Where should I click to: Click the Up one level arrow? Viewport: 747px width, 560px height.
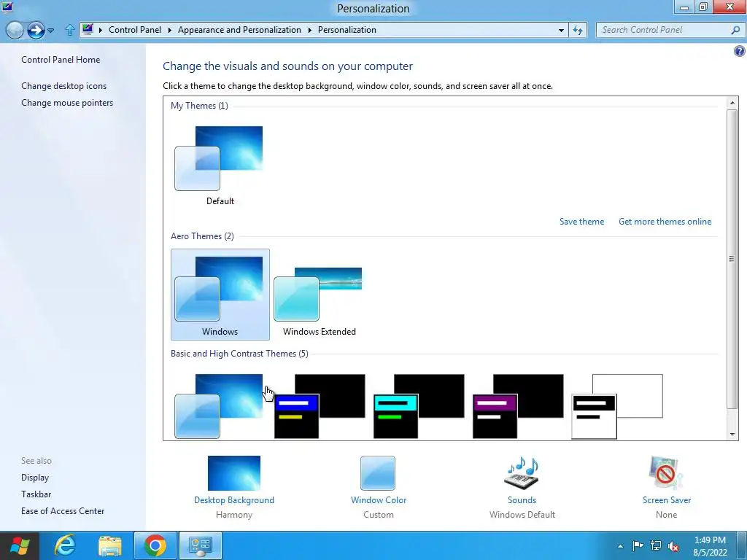coord(70,30)
